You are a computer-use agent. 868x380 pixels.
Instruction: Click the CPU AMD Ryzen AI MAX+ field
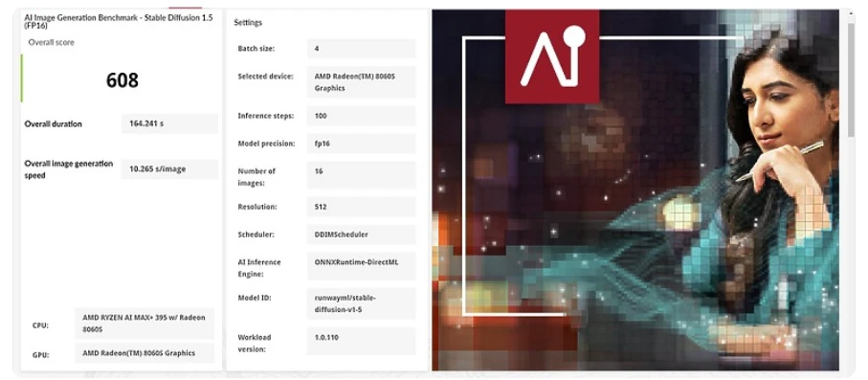pyautogui.click(x=145, y=324)
